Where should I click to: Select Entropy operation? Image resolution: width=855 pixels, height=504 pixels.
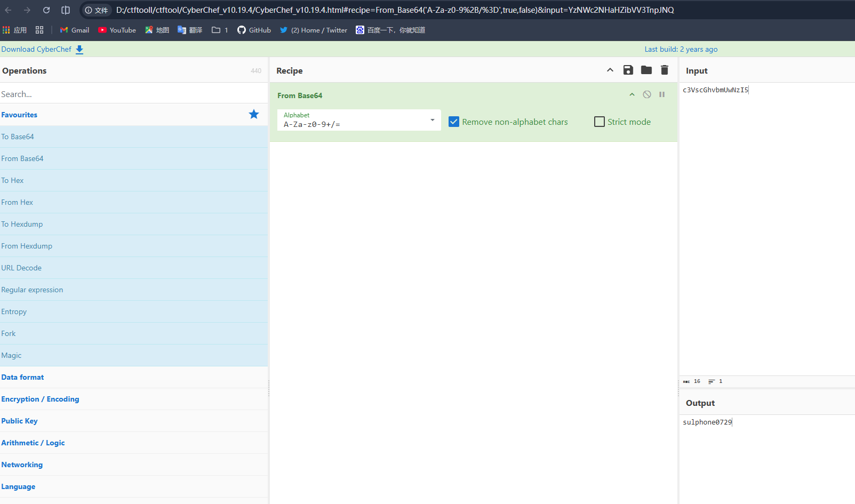coord(134,311)
